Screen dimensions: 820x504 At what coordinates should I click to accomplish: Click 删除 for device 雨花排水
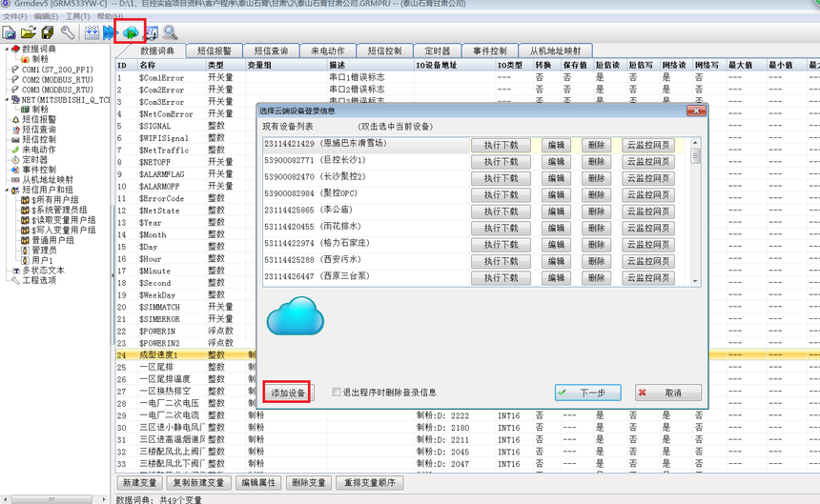(596, 228)
